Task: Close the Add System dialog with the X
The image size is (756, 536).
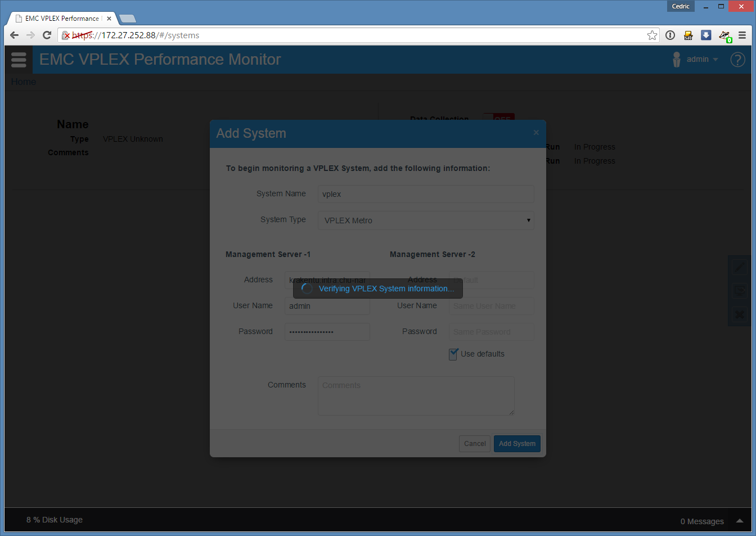Action: 536,133
